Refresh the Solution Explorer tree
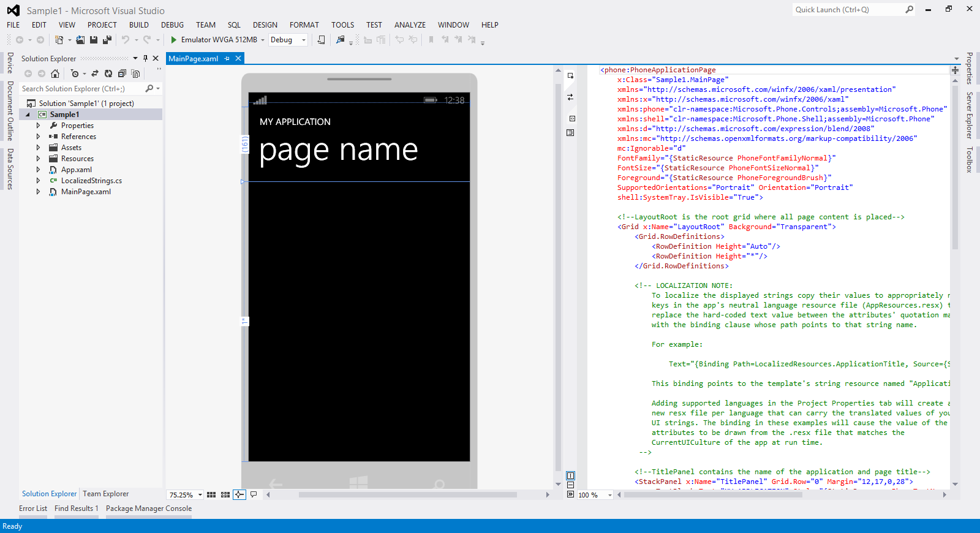Screen dimensions: 980x533 click(108, 74)
